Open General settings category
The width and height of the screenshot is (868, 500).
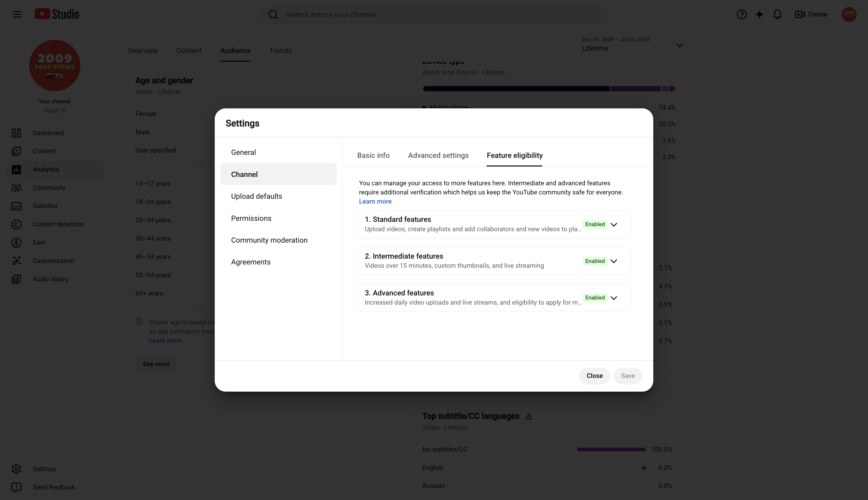pos(278,152)
